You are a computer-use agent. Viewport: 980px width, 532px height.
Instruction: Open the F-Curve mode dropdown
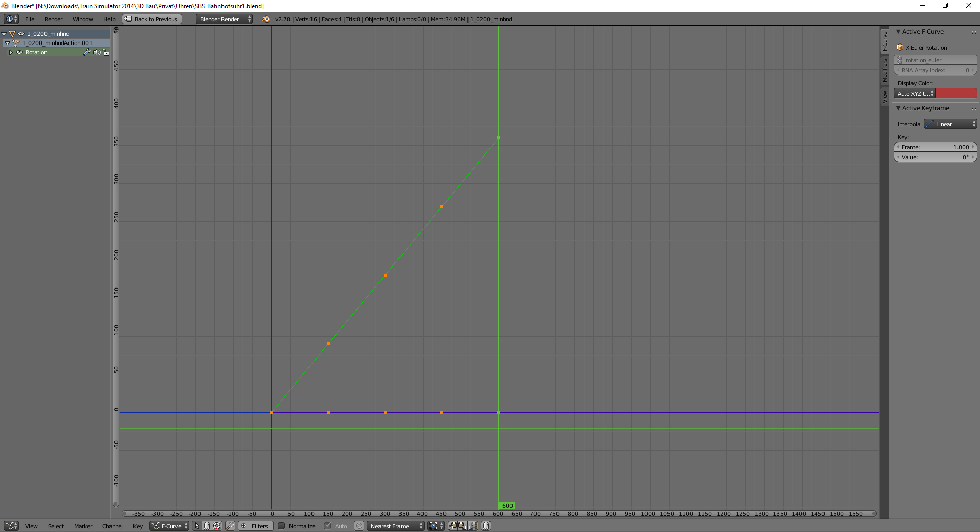pos(169,526)
